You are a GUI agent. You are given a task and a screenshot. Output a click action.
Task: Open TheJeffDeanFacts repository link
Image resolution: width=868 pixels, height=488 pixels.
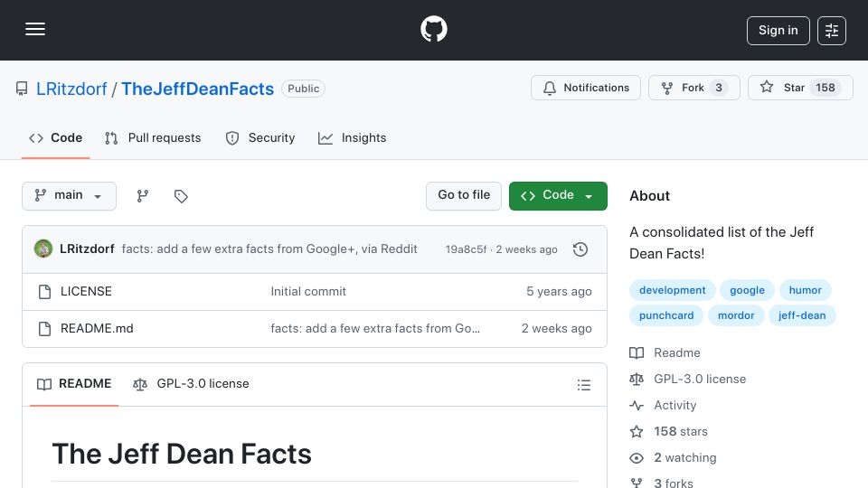pyautogui.click(x=198, y=89)
